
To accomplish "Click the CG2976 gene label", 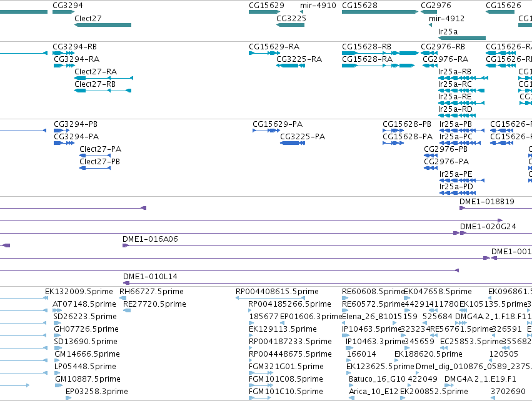I will click(436, 6).
